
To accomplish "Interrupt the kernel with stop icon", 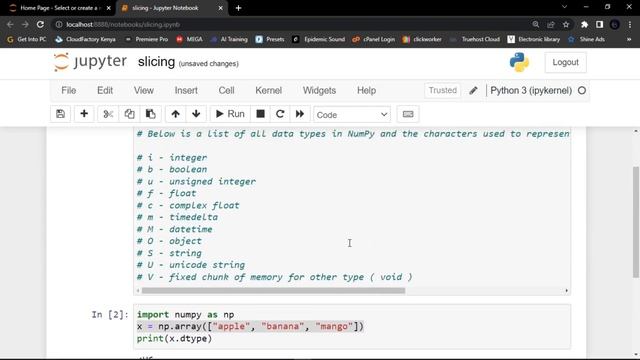I will (260, 114).
